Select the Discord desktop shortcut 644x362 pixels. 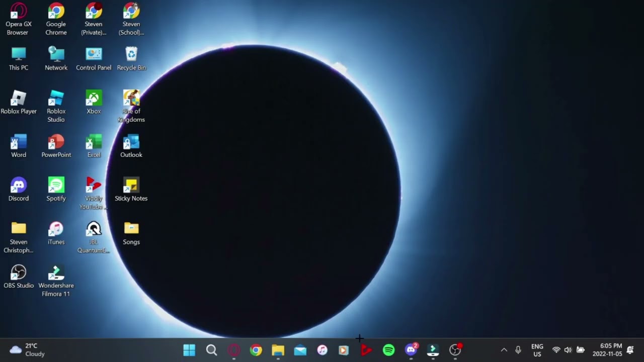coord(19,190)
